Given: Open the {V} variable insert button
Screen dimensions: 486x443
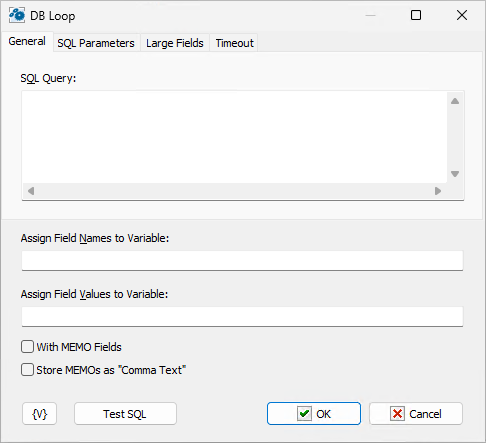Looking at the screenshot, I should pos(39,414).
